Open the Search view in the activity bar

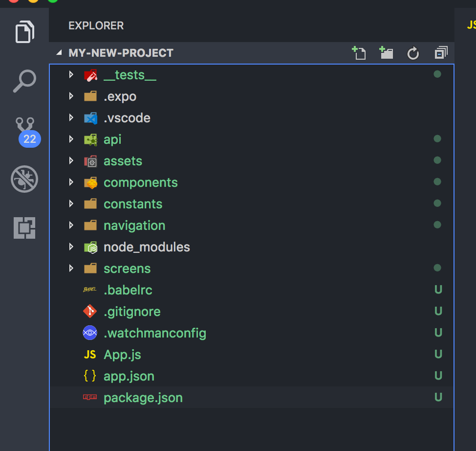pyautogui.click(x=24, y=80)
